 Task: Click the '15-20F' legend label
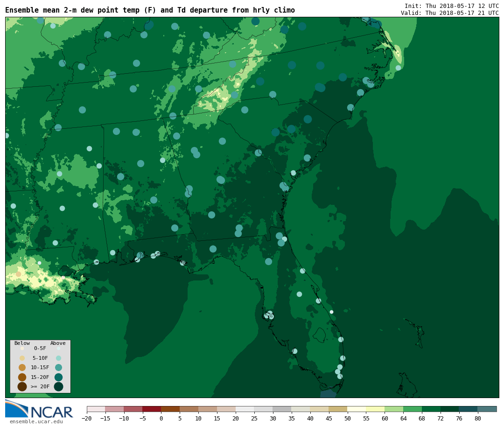point(40,377)
